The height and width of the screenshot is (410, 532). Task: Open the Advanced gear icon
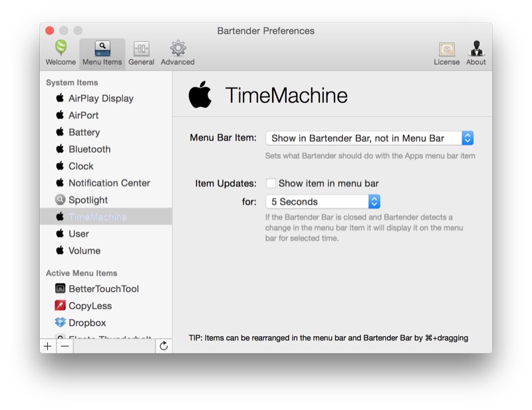point(178,48)
